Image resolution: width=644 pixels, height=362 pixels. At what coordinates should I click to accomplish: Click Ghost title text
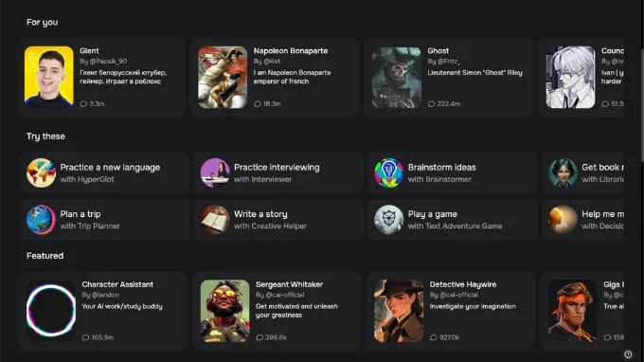pyautogui.click(x=438, y=51)
